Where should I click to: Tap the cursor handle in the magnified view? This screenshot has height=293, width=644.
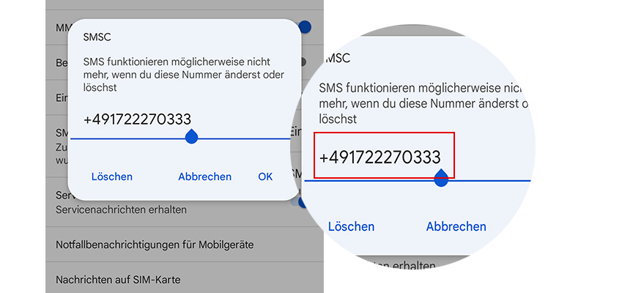(x=441, y=177)
